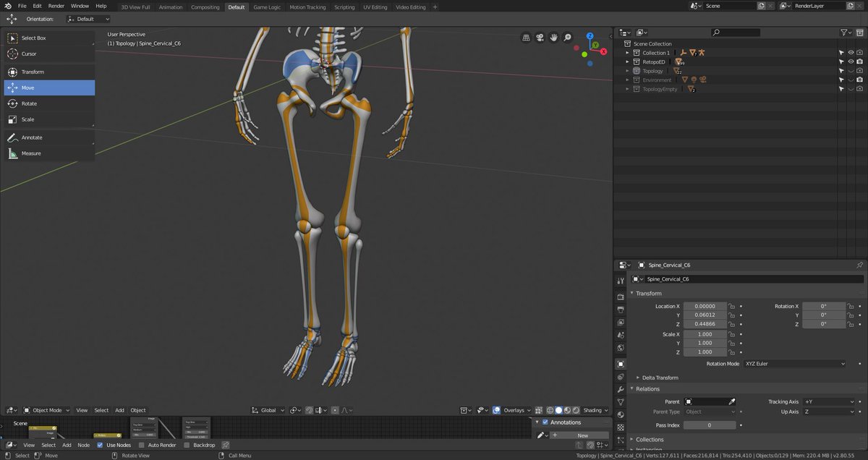
Task: Enable the Auto Render checkbox
Action: pyautogui.click(x=141, y=445)
